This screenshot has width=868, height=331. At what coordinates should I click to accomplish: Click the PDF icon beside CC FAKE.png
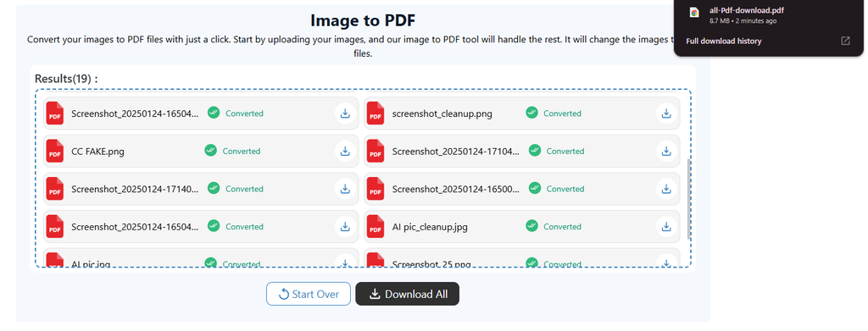pos(54,151)
